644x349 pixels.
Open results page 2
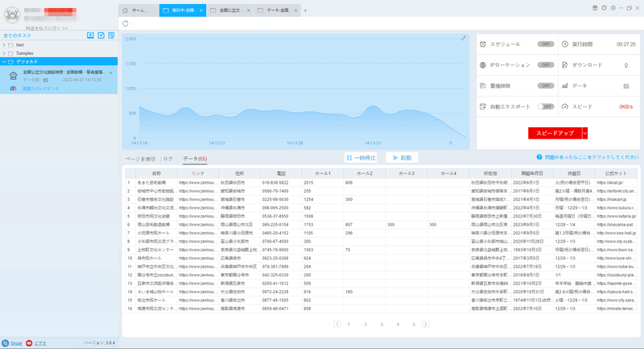[x=365, y=324]
